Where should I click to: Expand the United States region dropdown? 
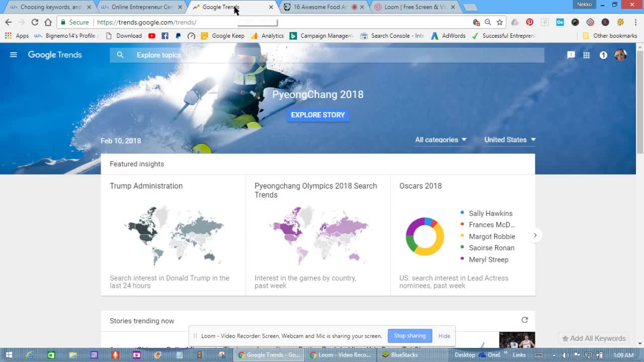[x=510, y=140]
